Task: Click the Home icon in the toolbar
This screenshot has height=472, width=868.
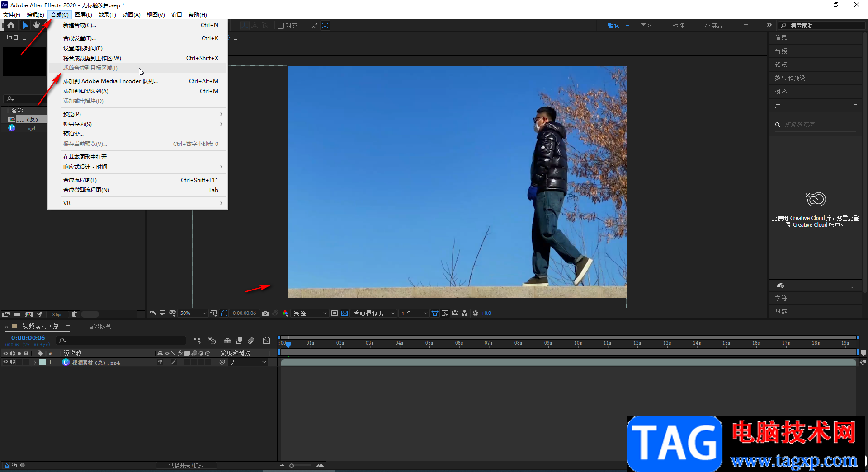Action: click(11, 25)
